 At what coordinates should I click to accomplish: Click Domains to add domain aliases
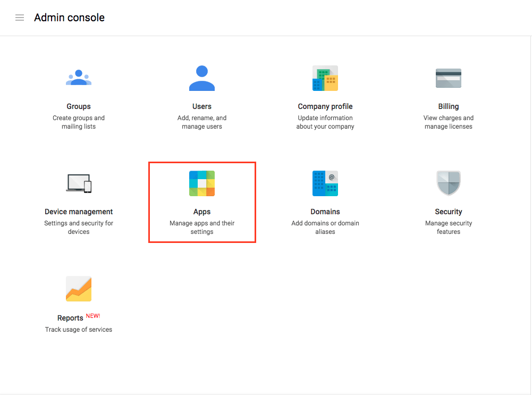pos(325,211)
